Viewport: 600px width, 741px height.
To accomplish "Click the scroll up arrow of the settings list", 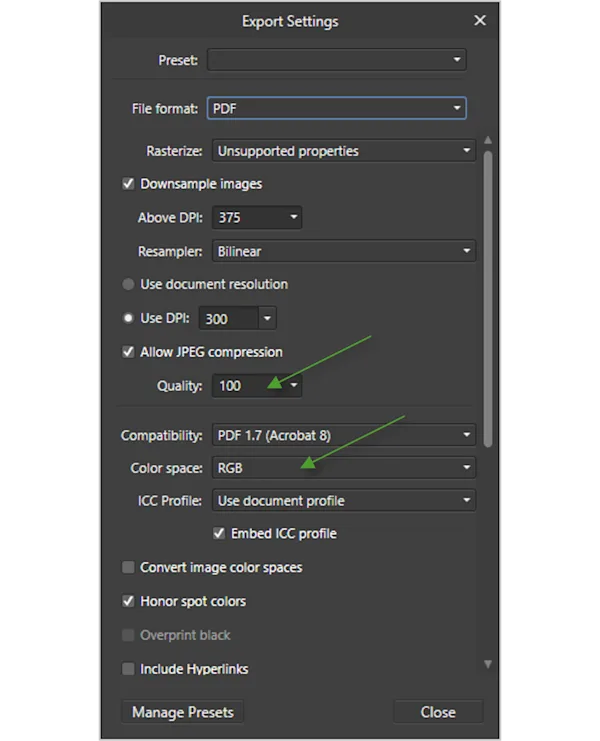I will [x=488, y=140].
